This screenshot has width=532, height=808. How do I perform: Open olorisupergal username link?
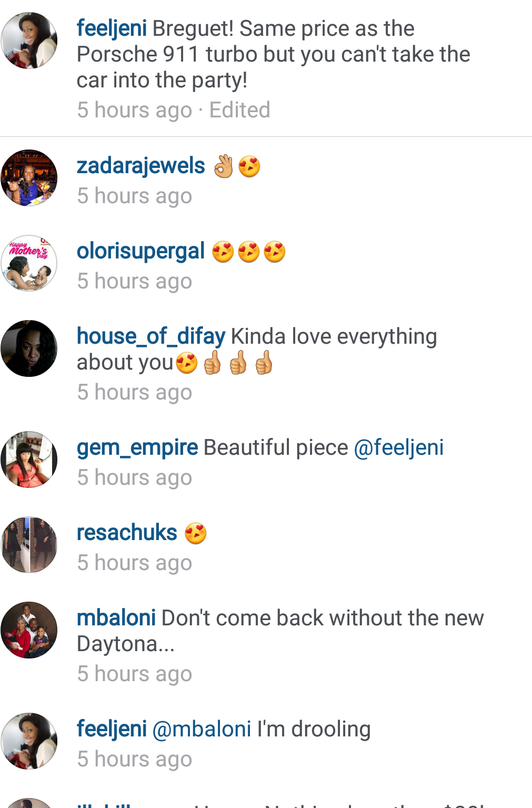pyautogui.click(x=140, y=251)
